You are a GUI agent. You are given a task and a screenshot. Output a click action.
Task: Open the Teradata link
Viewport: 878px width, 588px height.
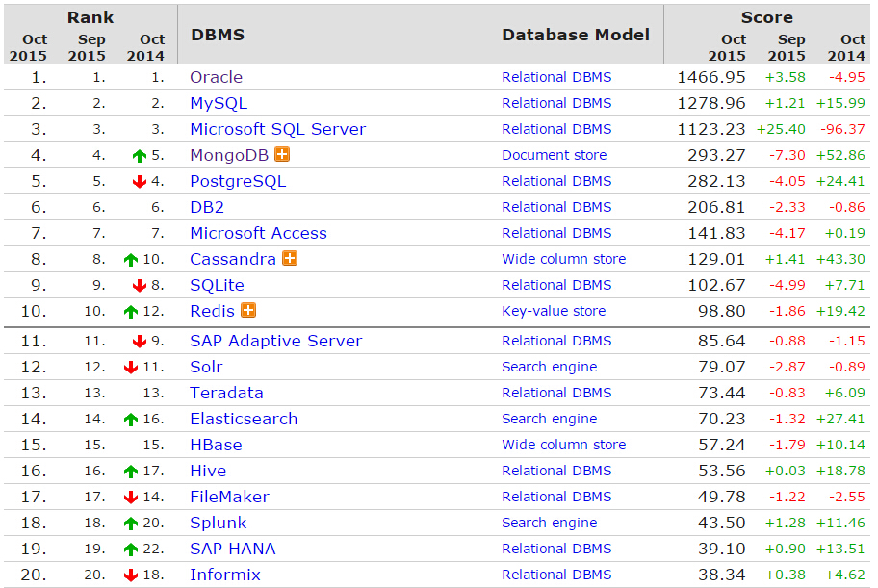click(226, 393)
